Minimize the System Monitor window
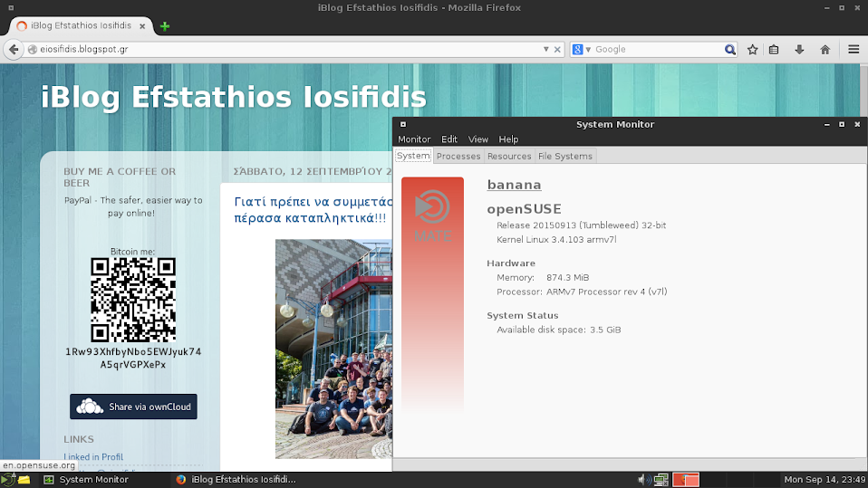 coord(826,125)
